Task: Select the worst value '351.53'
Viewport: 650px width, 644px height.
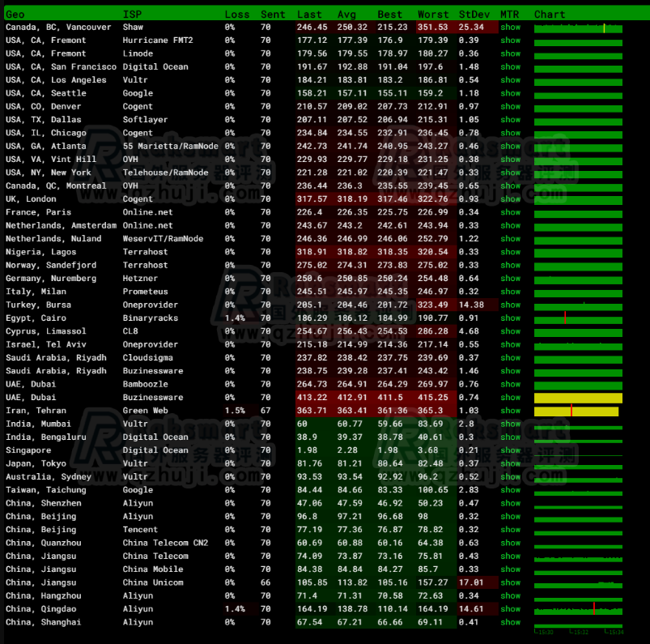Action: 433,28
